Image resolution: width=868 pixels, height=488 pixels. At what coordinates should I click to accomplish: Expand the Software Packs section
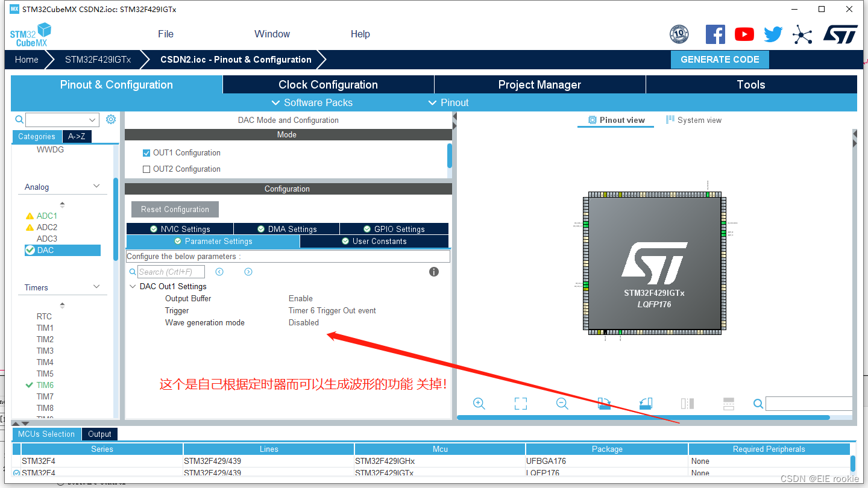point(312,102)
